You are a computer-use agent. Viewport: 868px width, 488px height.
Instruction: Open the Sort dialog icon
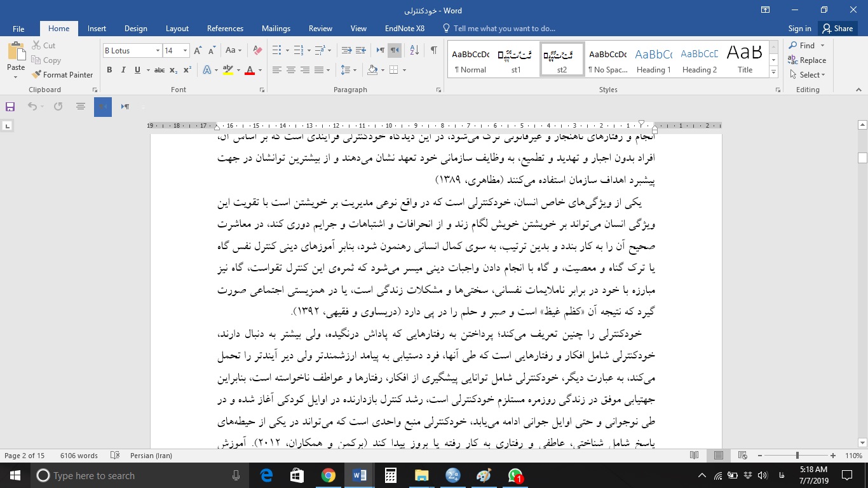click(x=414, y=50)
